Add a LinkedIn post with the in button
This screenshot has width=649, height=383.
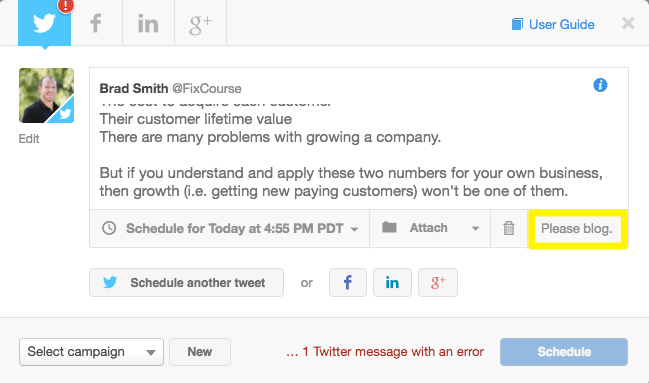pyautogui.click(x=392, y=282)
